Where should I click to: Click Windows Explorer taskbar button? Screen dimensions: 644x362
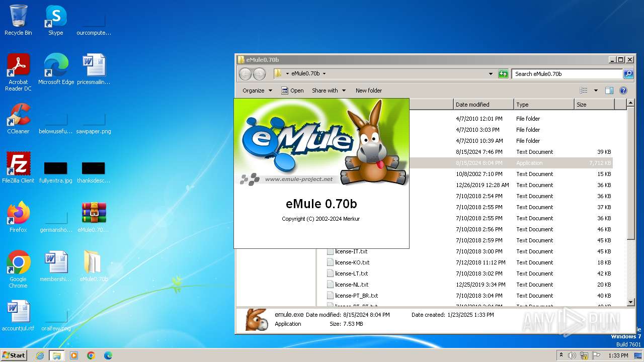[x=56, y=355]
